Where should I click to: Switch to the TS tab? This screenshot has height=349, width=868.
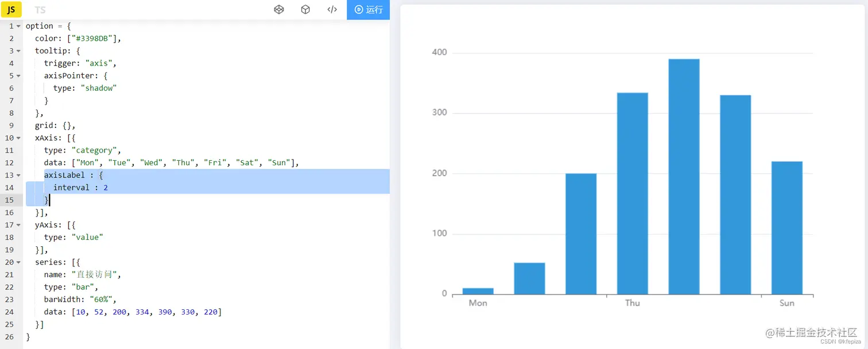40,10
